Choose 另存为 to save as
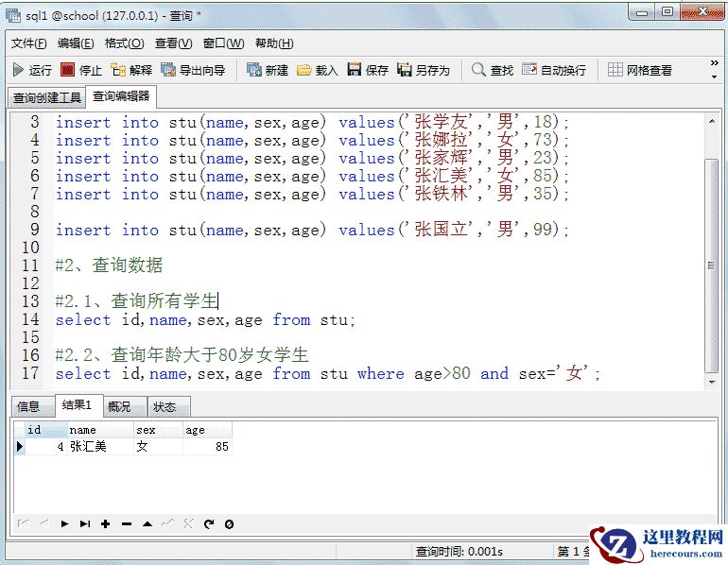 424,70
